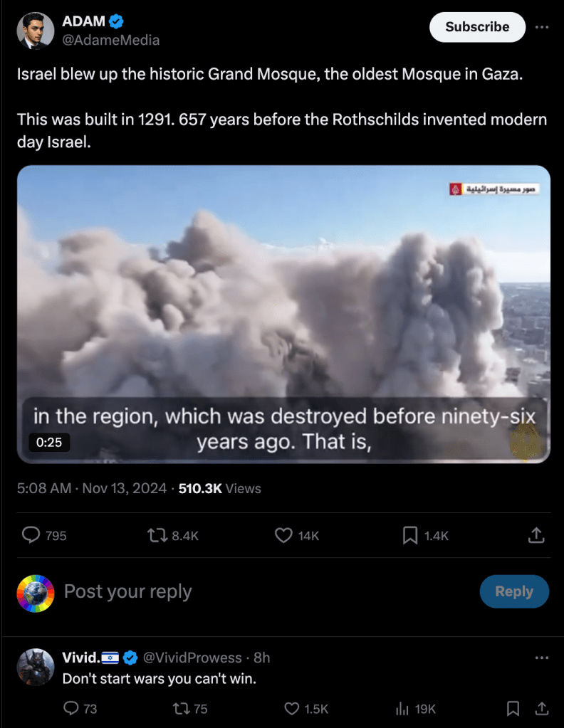
Task: Open the @AdameMedia handle link
Action: click(110, 40)
